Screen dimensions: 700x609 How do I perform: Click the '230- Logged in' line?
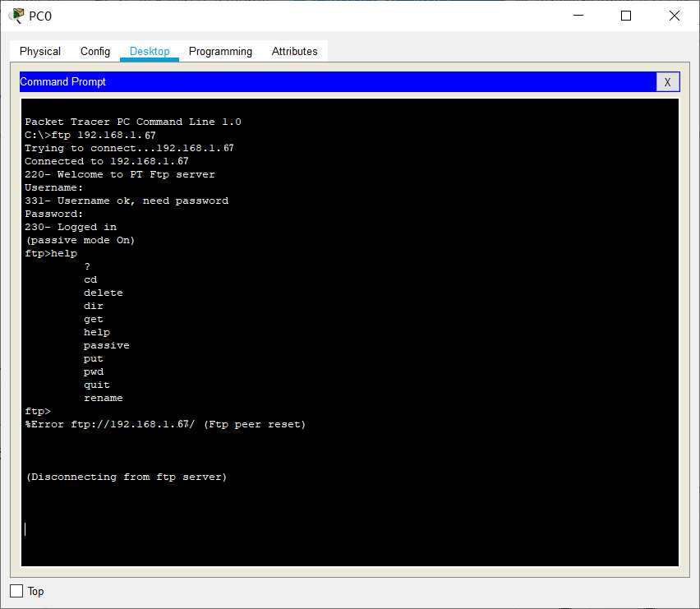click(x=71, y=228)
